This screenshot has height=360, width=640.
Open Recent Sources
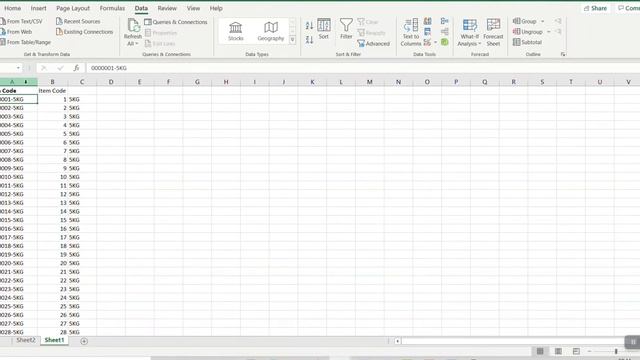tap(78, 21)
